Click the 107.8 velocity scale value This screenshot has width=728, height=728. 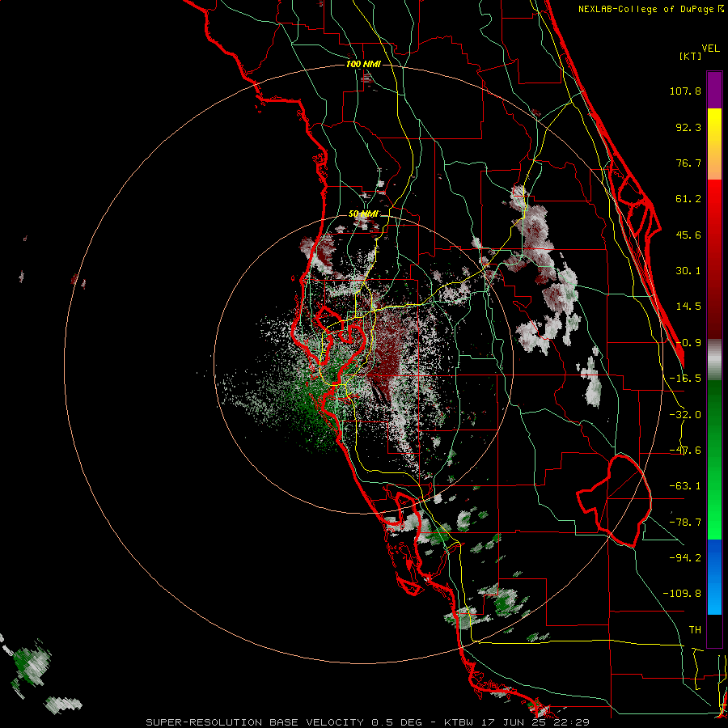coord(685,91)
